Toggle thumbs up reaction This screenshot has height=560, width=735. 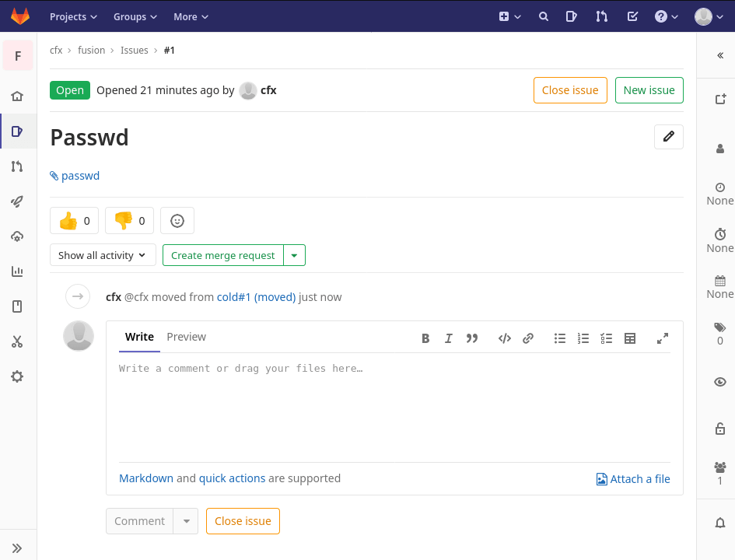coord(75,221)
